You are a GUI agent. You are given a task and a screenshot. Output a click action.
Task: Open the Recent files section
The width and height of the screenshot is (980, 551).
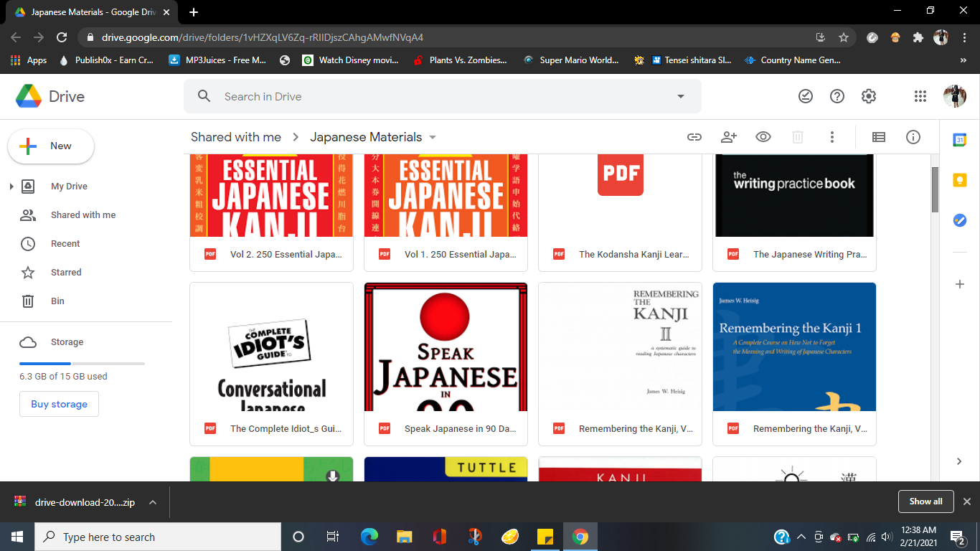(x=65, y=244)
